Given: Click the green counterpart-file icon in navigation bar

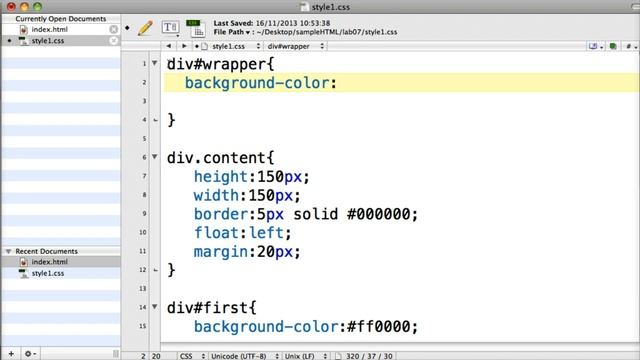Looking at the screenshot, I should click(613, 46).
